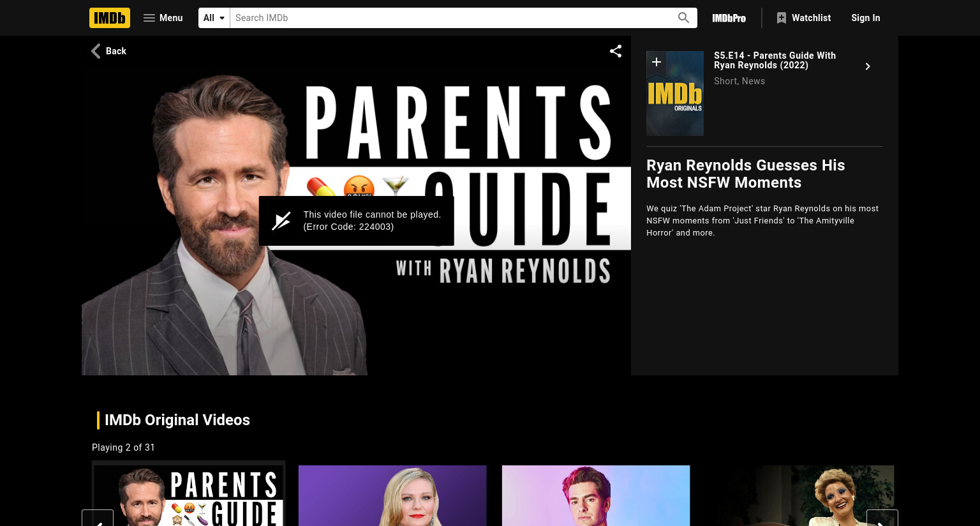
Task: Click the IMDb Original Videos heading
Action: [177, 420]
